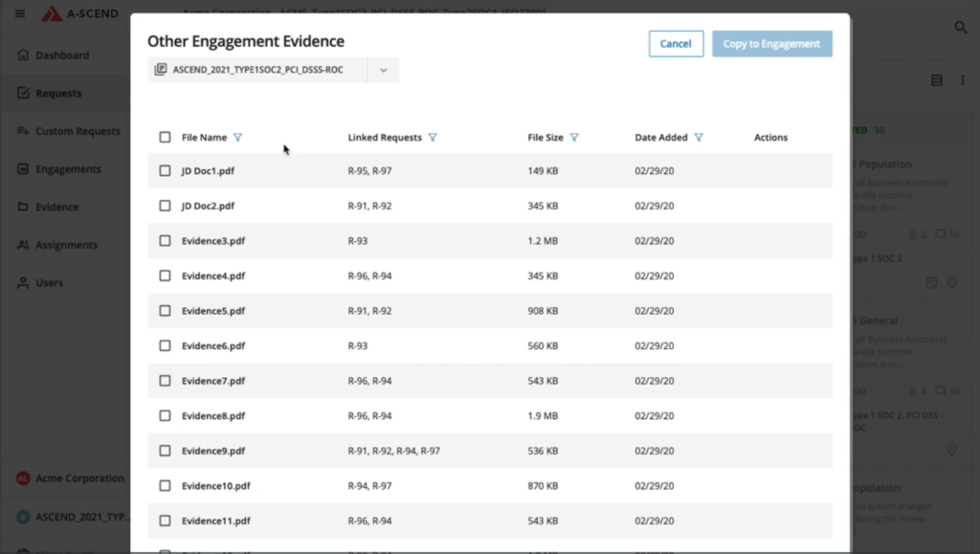Screen dimensions: 980x554
Task: Toggle the checkbox for Evidence10.pdf
Action: (x=165, y=485)
